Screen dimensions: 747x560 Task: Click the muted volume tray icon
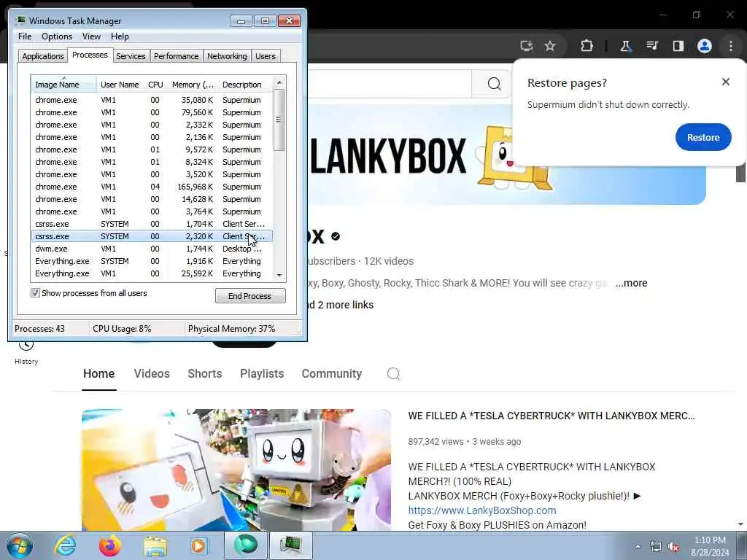(x=673, y=547)
